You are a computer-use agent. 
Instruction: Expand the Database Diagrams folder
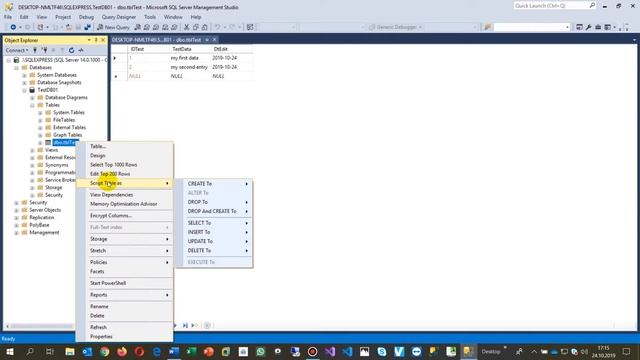pos(32,98)
